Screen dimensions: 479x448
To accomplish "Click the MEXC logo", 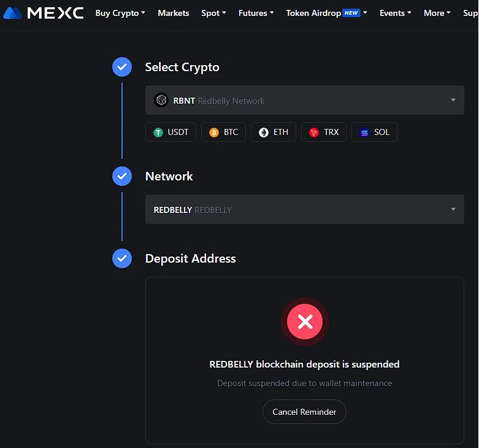I will 43,13.
